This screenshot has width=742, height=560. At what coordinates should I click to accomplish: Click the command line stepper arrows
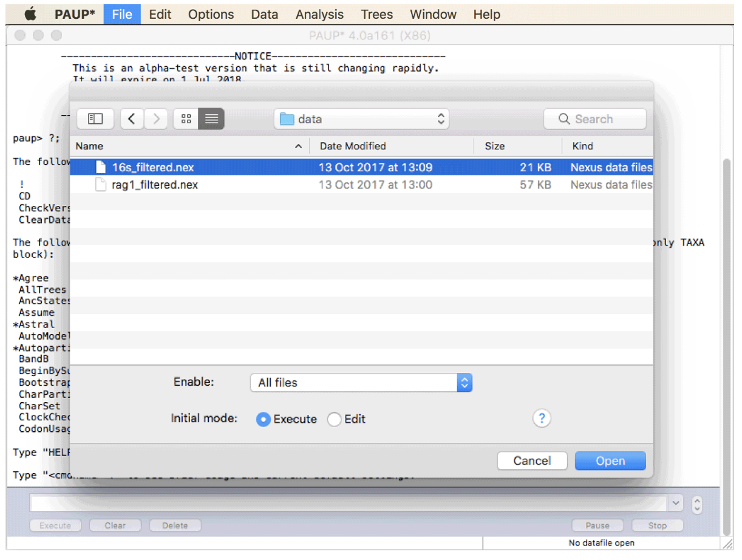click(x=698, y=504)
